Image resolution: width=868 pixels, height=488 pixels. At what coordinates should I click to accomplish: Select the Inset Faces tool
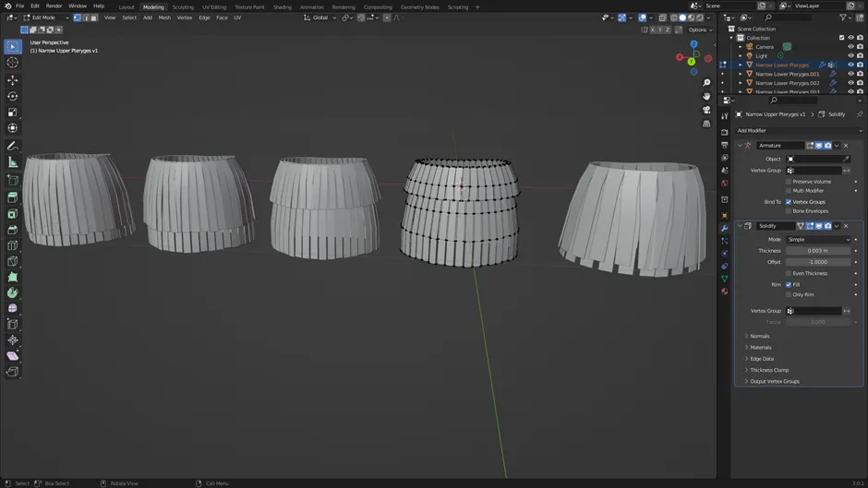(12, 214)
